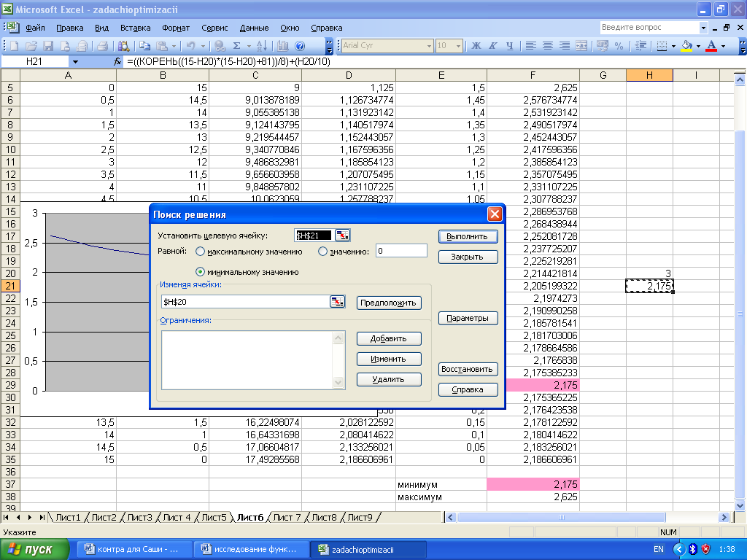Open the Chart Wizard icon
The width and height of the screenshot is (747, 560).
click(283, 45)
